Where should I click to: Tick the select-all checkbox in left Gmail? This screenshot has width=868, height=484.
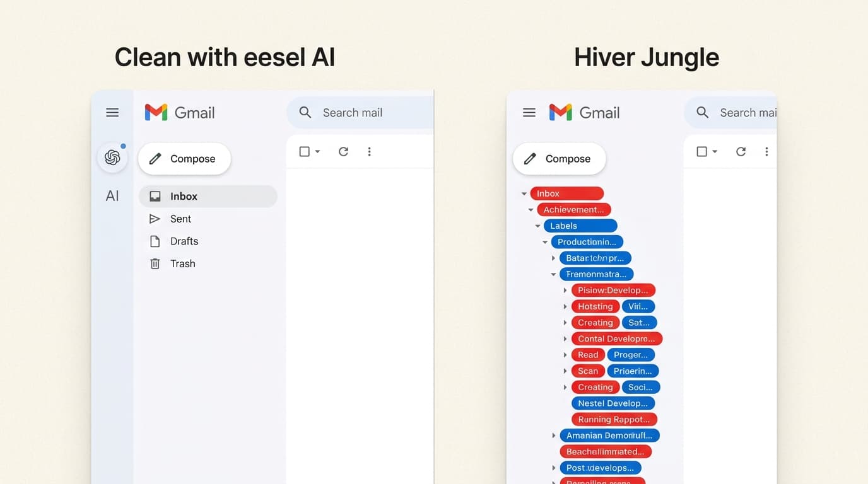[304, 151]
